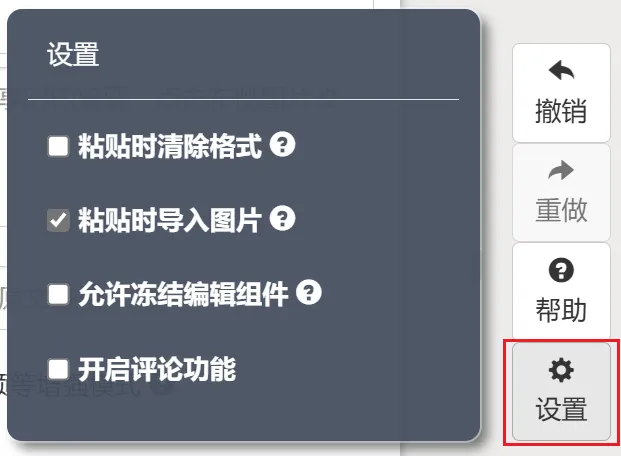
Task: Click the 开启评论功能 label text
Action: (157, 369)
